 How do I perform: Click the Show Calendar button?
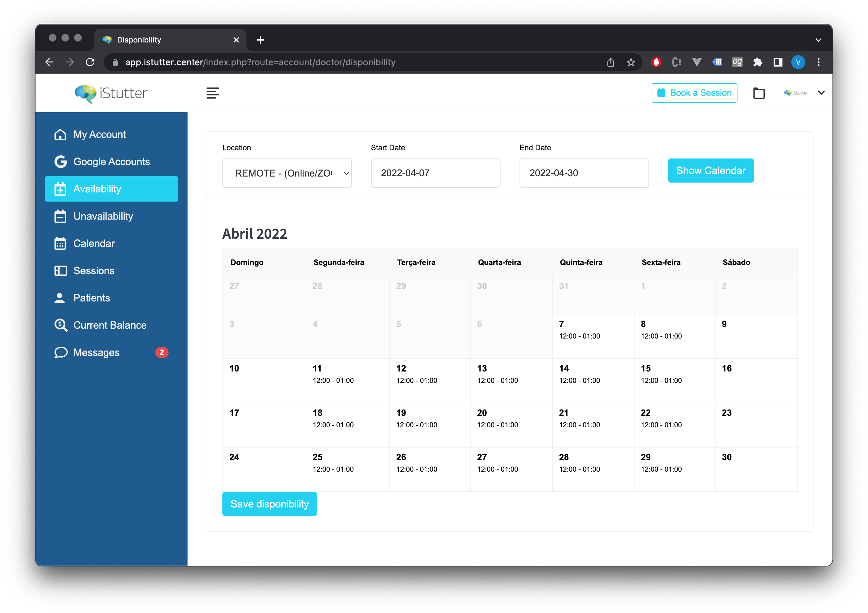pos(710,171)
